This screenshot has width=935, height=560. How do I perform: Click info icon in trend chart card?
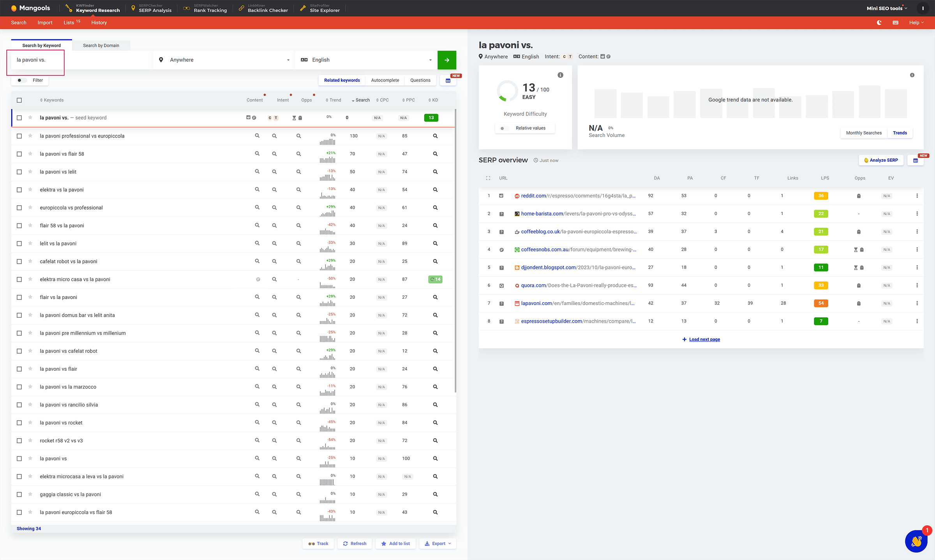click(x=912, y=75)
